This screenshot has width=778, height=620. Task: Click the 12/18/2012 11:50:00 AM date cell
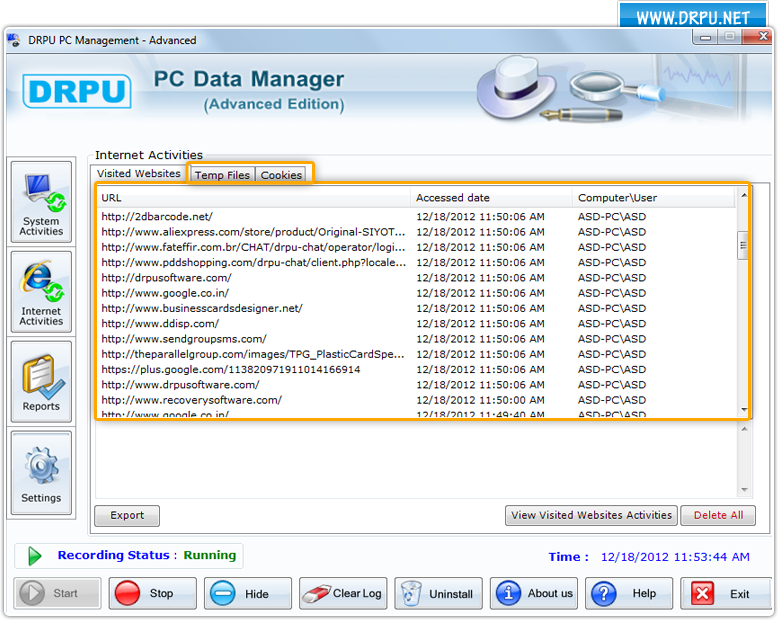(480, 400)
